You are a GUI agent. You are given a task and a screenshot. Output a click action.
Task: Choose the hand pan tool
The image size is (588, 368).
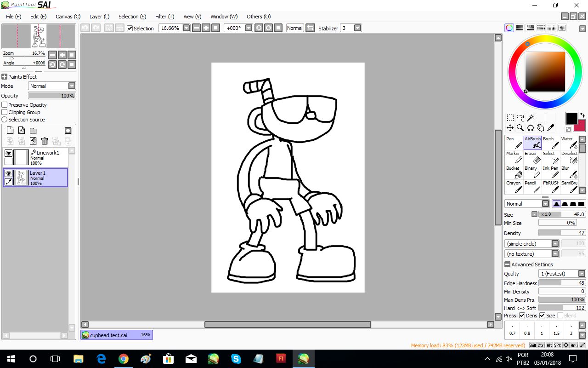tap(540, 128)
